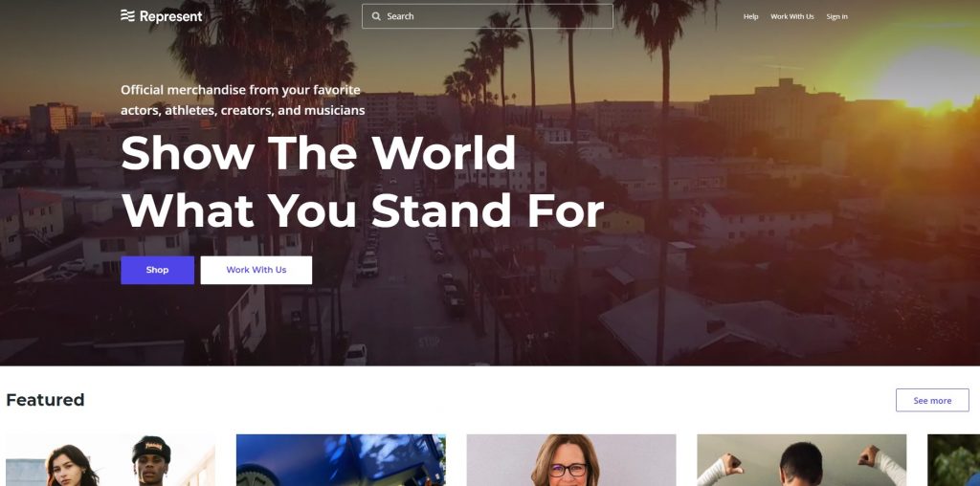Open featured thumbnail showing woman and man in cap
Viewport: 980px width, 486px height.
(x=110, y=460)
